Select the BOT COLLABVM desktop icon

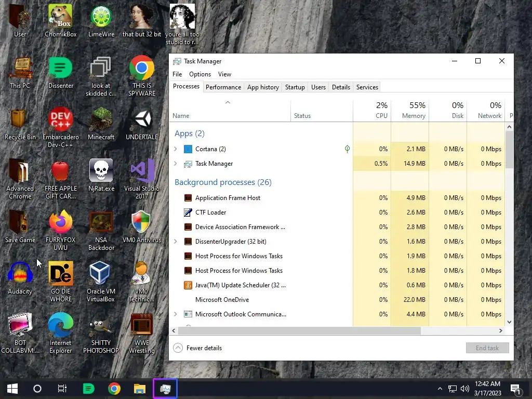tap(20, 334)
